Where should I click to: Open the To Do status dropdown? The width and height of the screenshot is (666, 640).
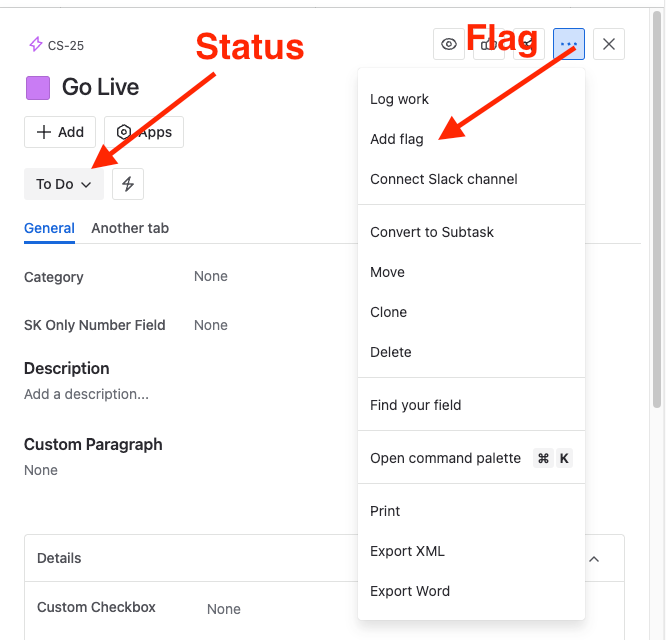(64, 184)
